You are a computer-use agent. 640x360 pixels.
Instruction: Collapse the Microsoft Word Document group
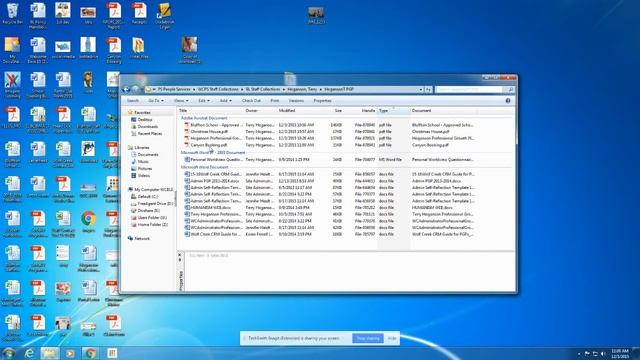(204, 167)
